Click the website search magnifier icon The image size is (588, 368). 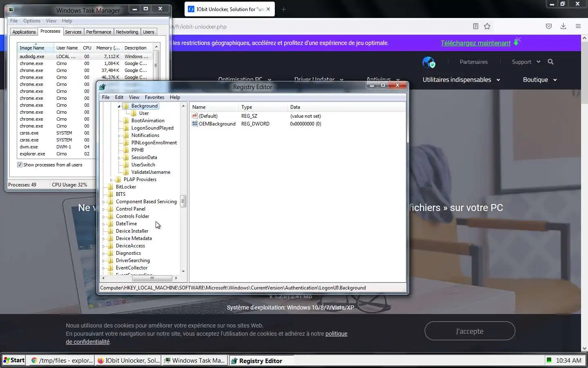point(550,62)
